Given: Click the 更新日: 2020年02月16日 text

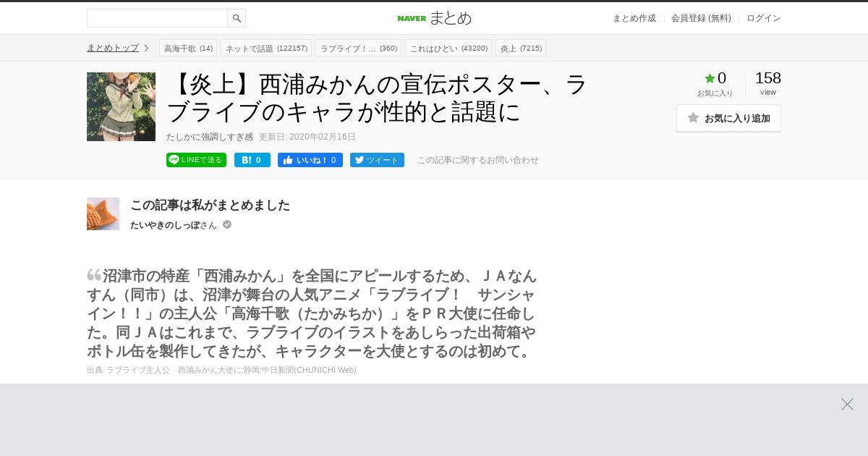Looking at the screenshot, I should click(x=307, y=137).
